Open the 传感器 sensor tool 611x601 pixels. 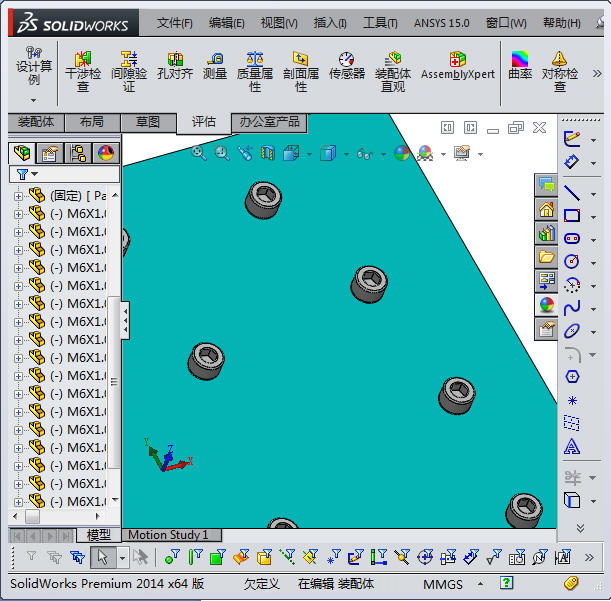click(x=346, y=66)
